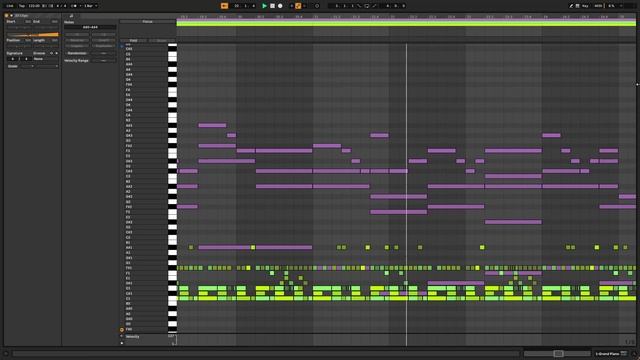Toggle the orange Automation Arm button
Screen dimensions: 640x360
click(298, 6)
